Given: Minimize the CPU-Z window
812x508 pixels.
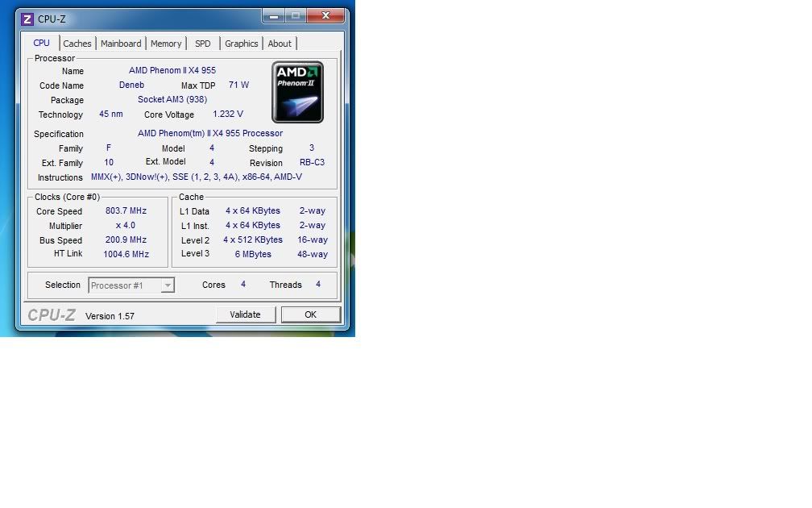Looking at the screenshot, I should (274, 16).
